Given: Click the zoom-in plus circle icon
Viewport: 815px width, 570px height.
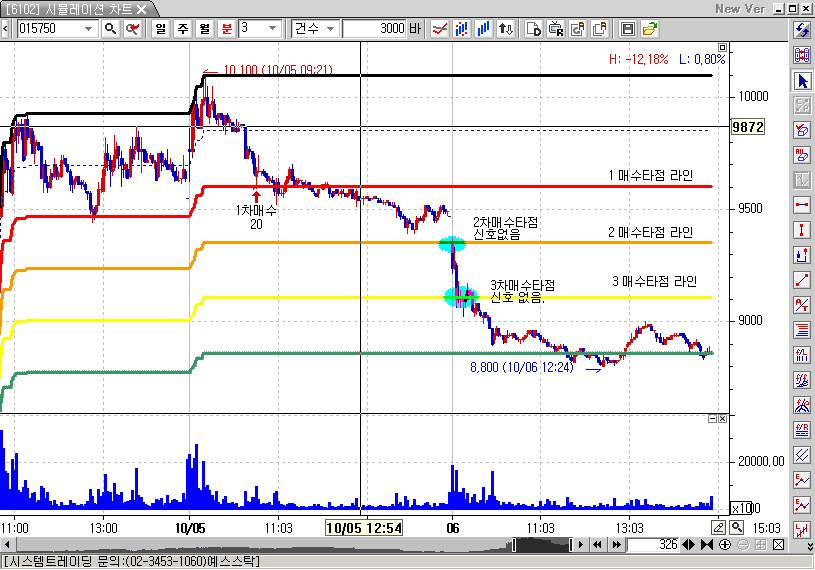Looking at the screenshot, I should (725, 545).
